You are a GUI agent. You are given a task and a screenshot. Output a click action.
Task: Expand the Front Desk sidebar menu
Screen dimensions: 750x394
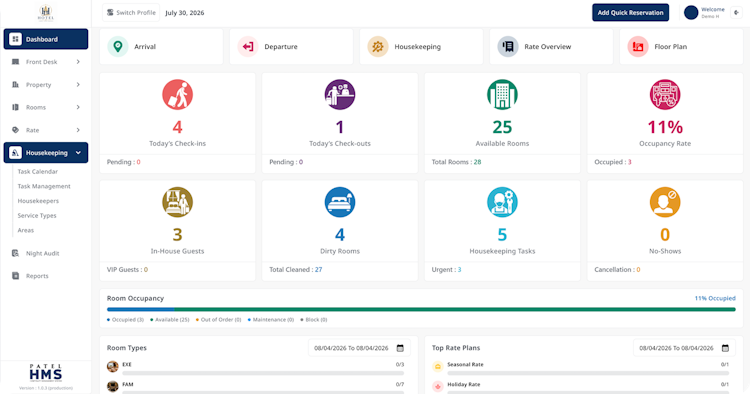click(46, 62)
